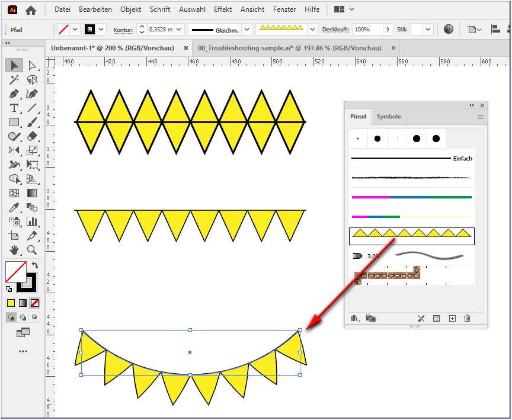Select the Type tool
This screenshot has height=420, width=512.
pos(13,108)
